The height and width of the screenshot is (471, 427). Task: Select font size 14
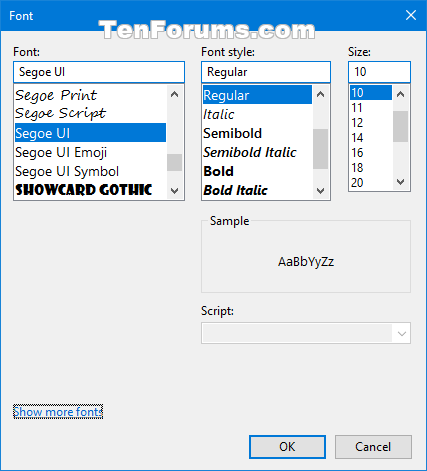tap(371, 137)
